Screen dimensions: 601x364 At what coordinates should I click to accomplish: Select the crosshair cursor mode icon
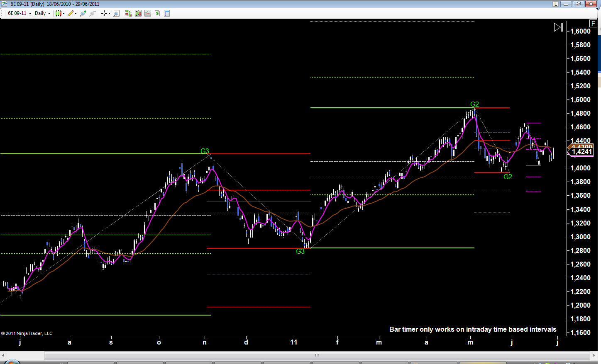coord(104,13)
